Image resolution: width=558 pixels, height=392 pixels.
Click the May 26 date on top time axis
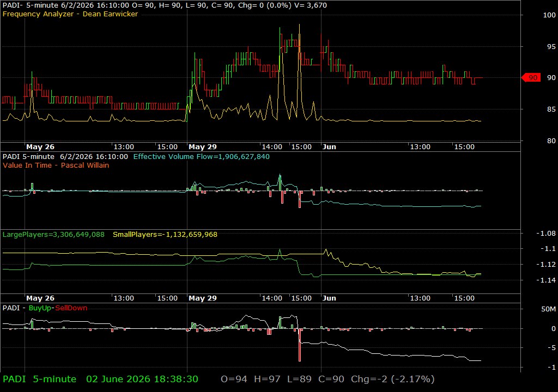coord(40,146)
